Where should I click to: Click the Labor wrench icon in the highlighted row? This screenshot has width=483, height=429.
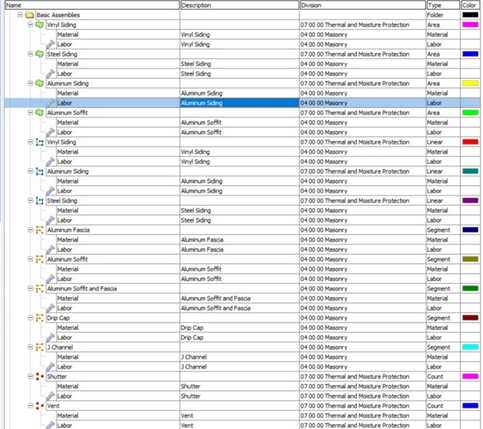[50, 103]
